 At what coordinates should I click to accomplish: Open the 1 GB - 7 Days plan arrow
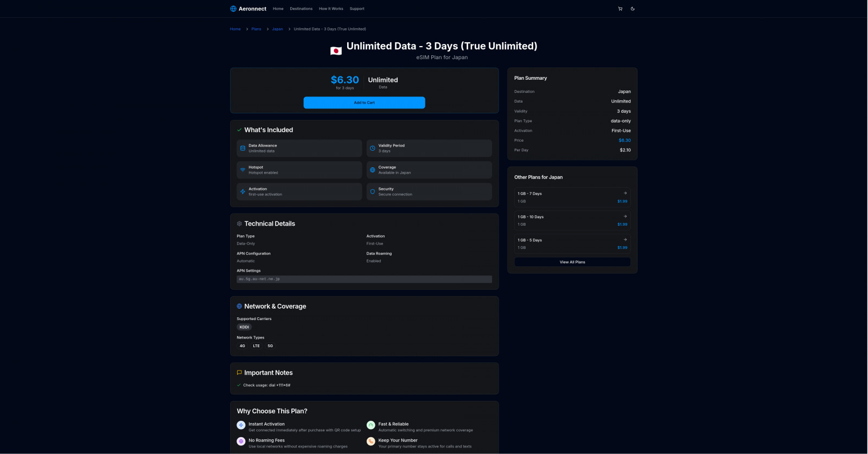pyautogui.click(x=625, y=193)
